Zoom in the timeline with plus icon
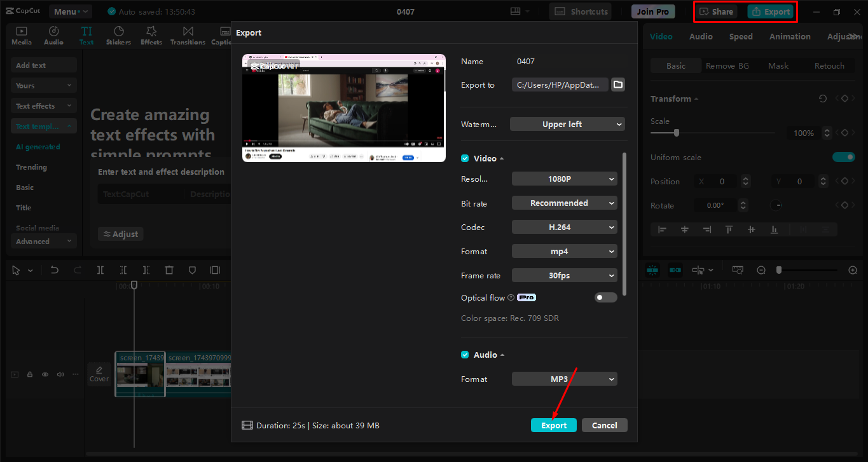The width and height of the screenshot is (868, 462). click(853, 270)
